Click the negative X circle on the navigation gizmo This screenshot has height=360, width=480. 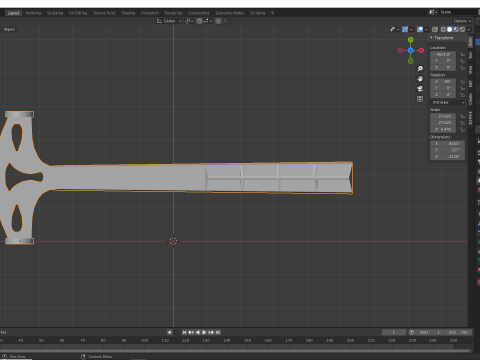[400, 50]
